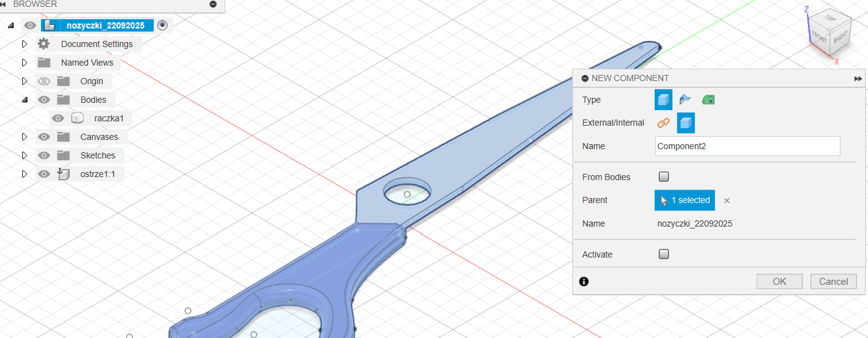The height and width of the screenshot is (338, 868).
Task: Click OK to create the component
Action: pyautogui.click(x=779, y=282)
